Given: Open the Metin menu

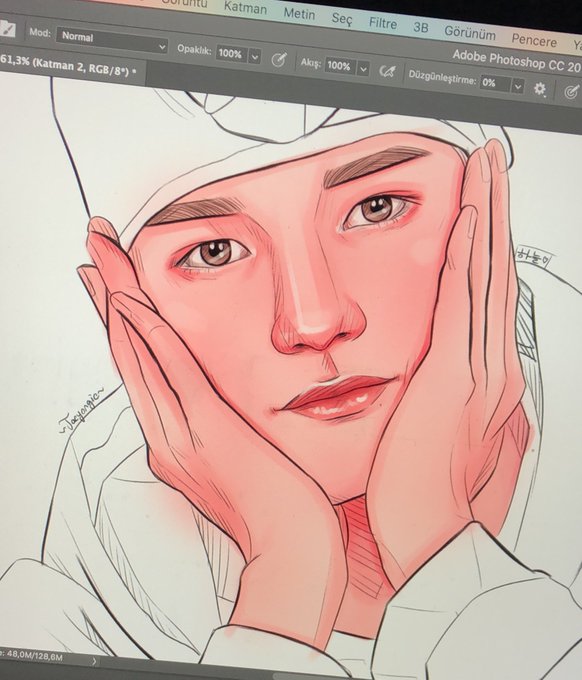Looking at the screenshot, I should (x=299, y=13).
